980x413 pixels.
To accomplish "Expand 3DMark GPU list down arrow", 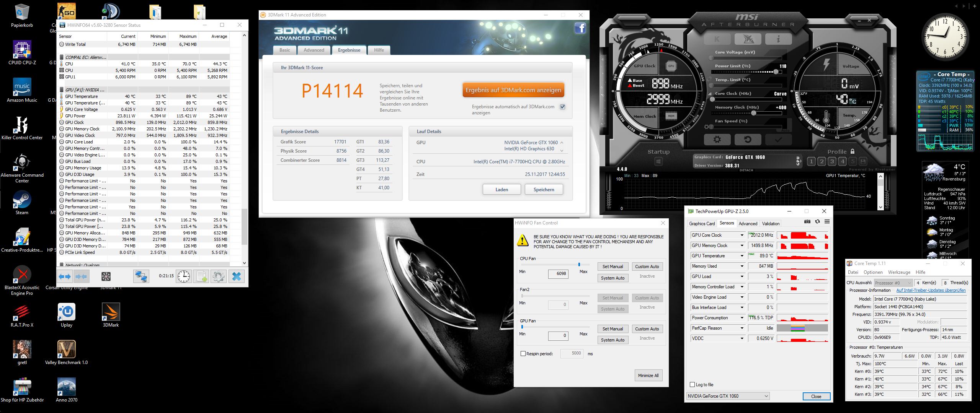I will pos(562,150).
